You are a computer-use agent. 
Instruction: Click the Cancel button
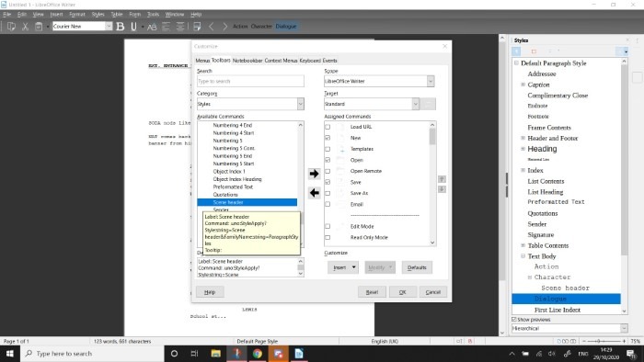coord(433,292)
